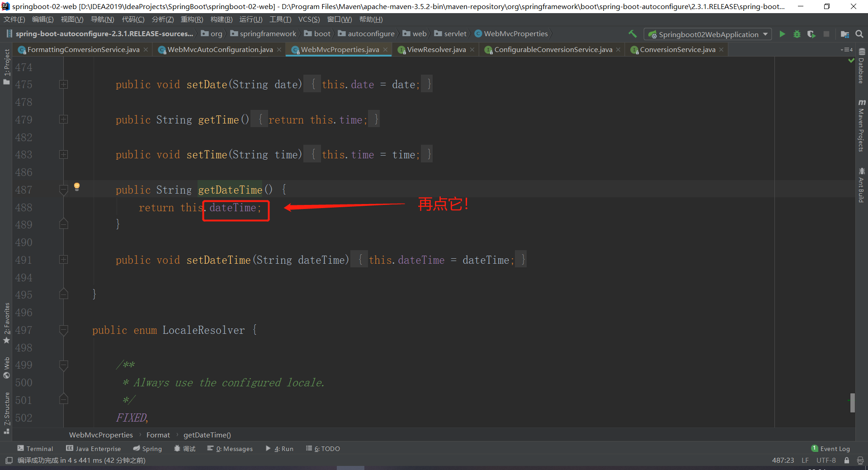Switch to WebMvcAutoConfiguration.java tab

(x=220, y=50)
